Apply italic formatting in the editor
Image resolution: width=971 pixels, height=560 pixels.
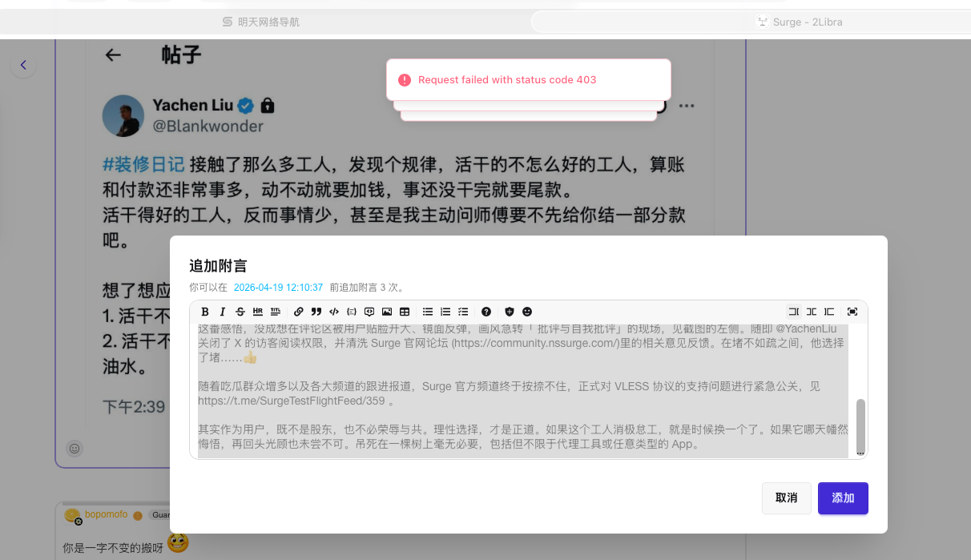coord(223,312)
